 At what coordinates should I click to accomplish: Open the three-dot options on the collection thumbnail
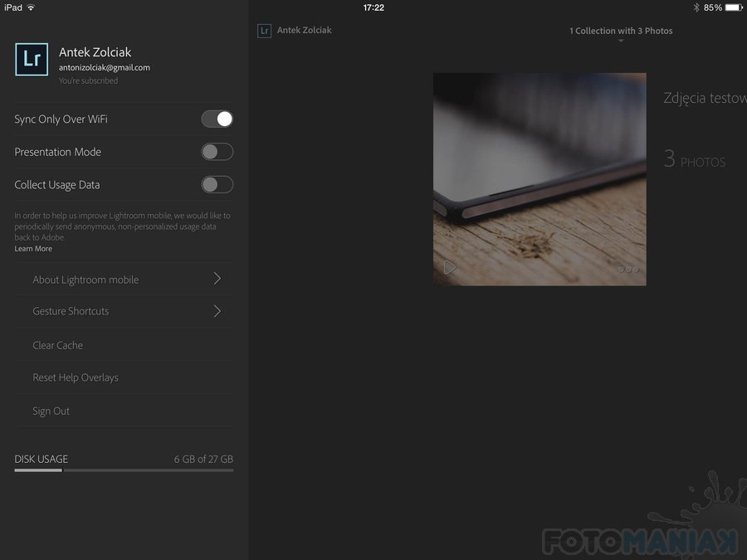[628, 270]
